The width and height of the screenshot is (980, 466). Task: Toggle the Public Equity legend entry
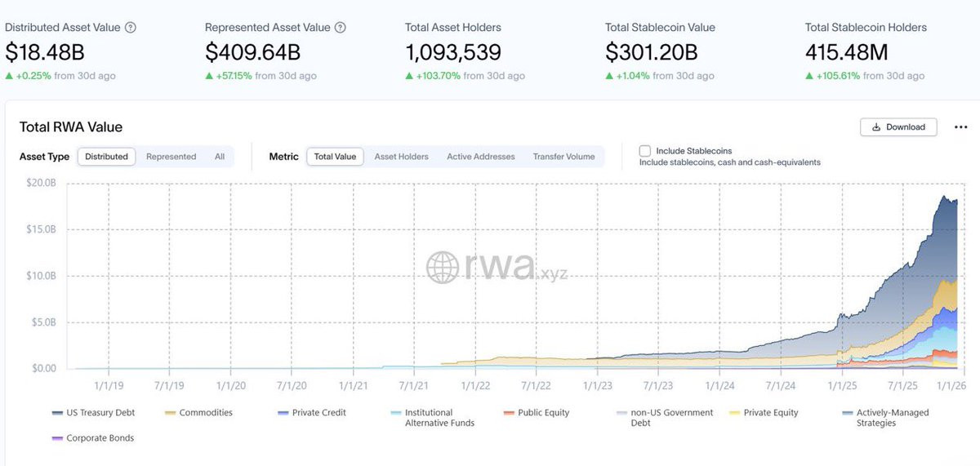tap(537, 413)
